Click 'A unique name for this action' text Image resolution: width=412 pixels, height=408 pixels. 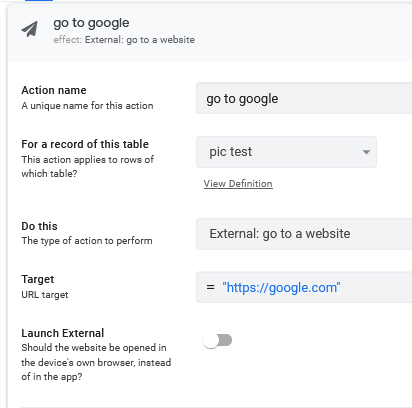pyautogui.click(x=87, y=106)
